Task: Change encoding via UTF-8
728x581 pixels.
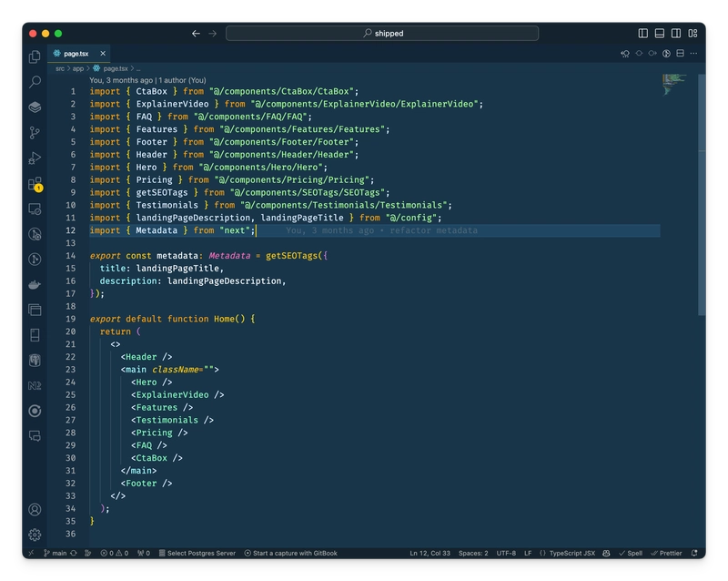Action: click(506, 553)
